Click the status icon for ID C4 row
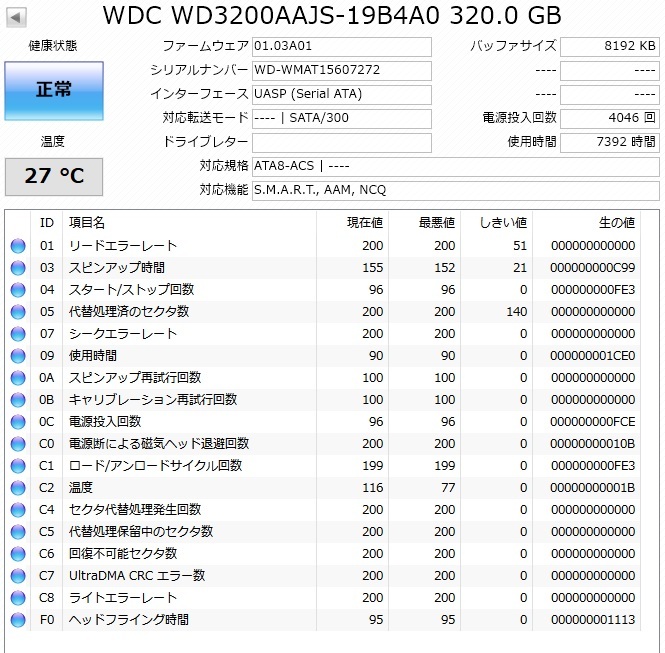Viewport: 665px width, 653px height. [18, 510]
